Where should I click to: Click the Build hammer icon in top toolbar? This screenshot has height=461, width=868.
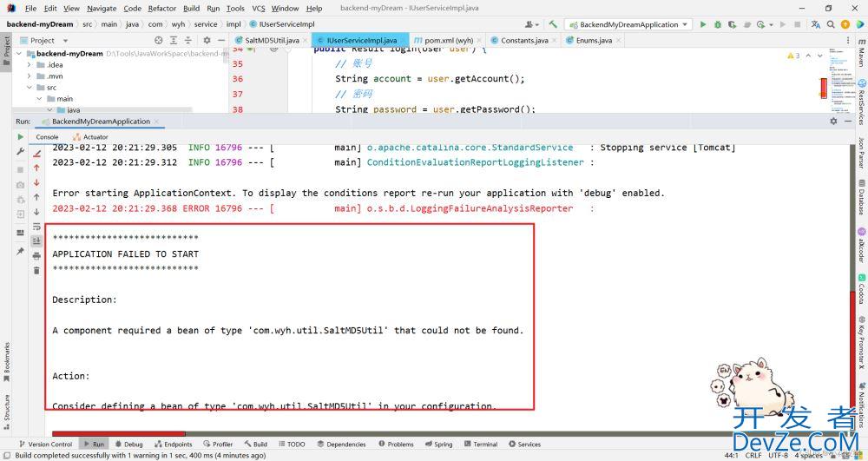[552, 24]
